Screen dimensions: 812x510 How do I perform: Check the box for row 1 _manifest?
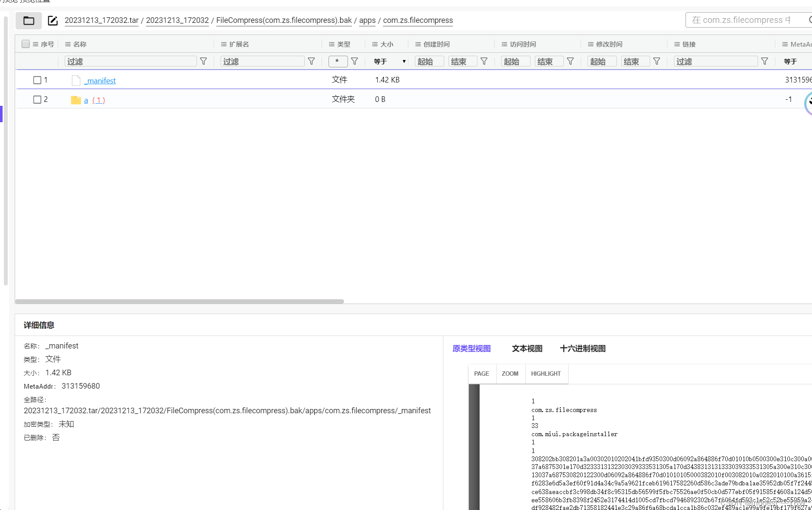37,80
